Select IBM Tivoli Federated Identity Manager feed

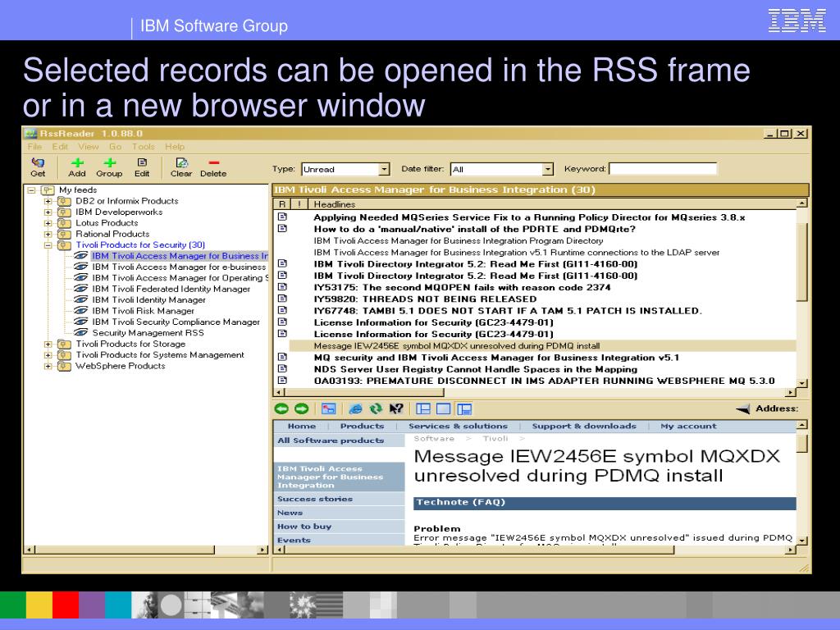171,289
